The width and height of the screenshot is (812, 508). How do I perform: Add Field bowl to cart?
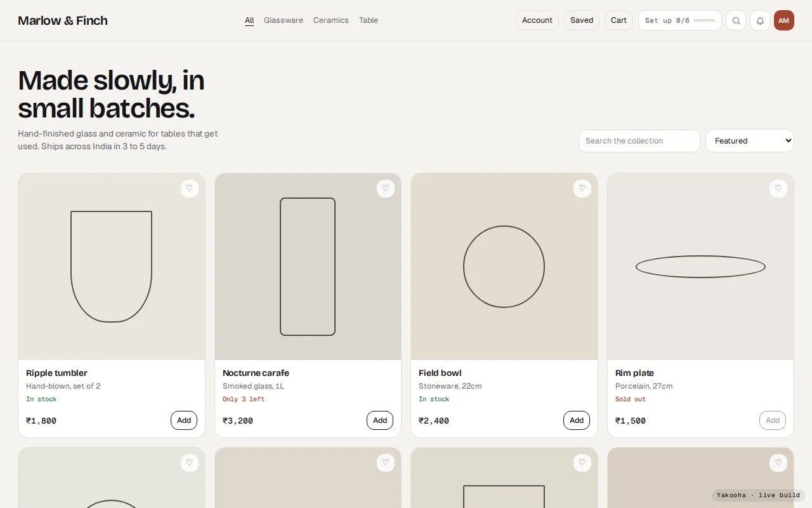pyautogui.click(x=577, y=420)
